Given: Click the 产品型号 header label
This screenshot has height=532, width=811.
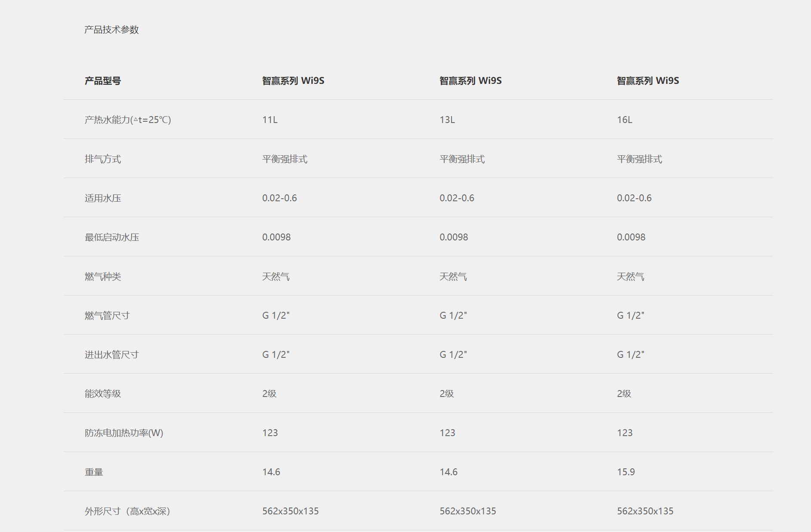Looking at the screenshot, I should 103,81.
